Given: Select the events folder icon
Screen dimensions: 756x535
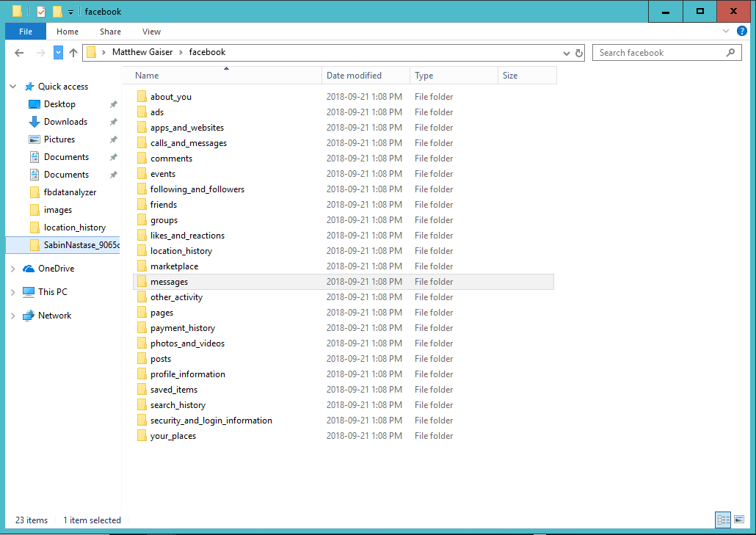Looking at the screenshot, I should [142, 173].
